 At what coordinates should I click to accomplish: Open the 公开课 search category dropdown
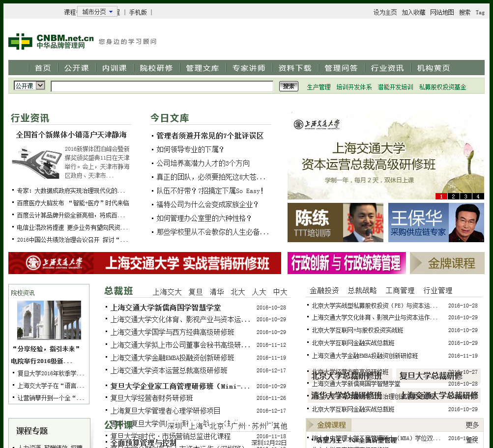(29, 85)
